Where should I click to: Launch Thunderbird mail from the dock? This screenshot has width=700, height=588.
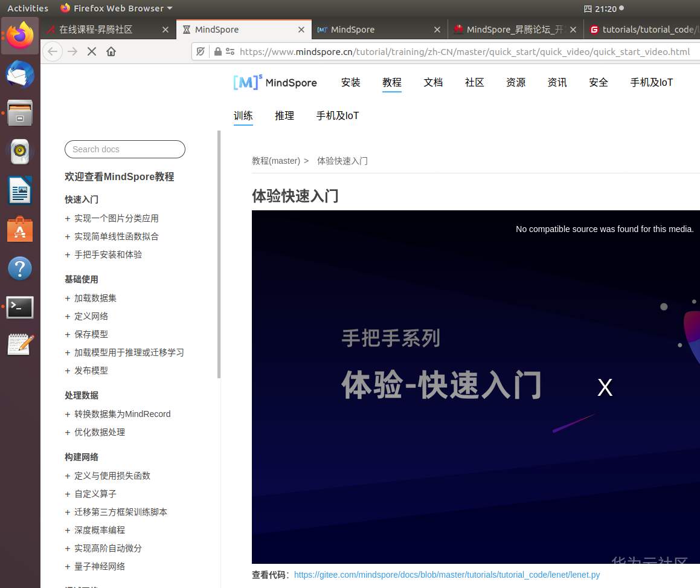(x=20, y=74)
